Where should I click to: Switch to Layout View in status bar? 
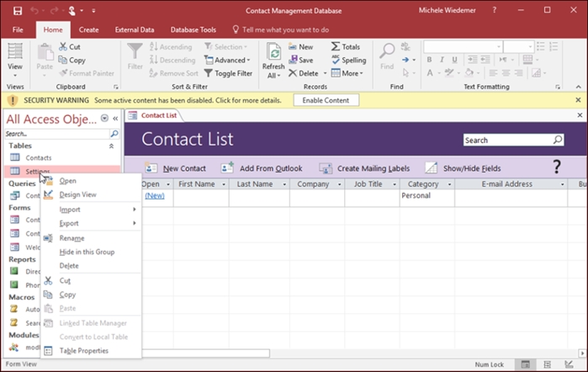[547, 364]
